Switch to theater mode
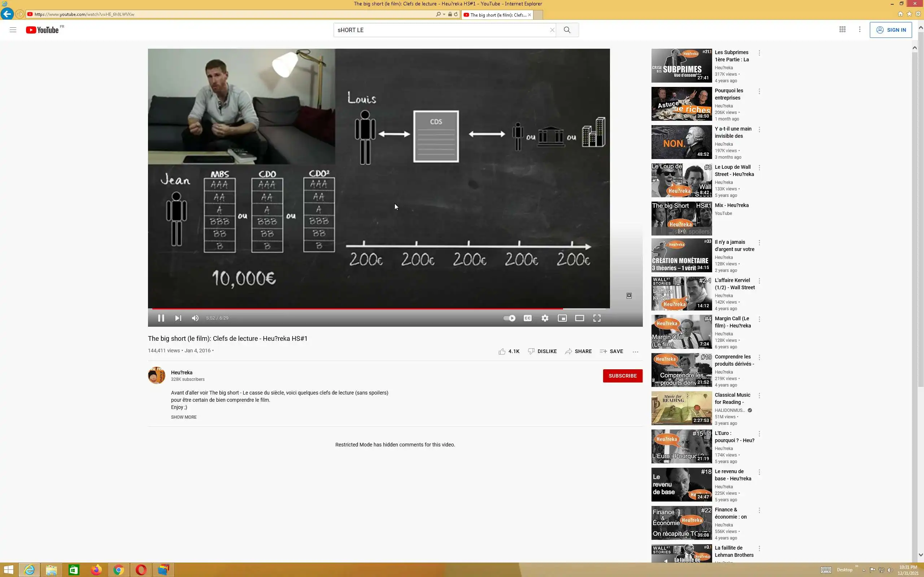 [x=579, y=318]
